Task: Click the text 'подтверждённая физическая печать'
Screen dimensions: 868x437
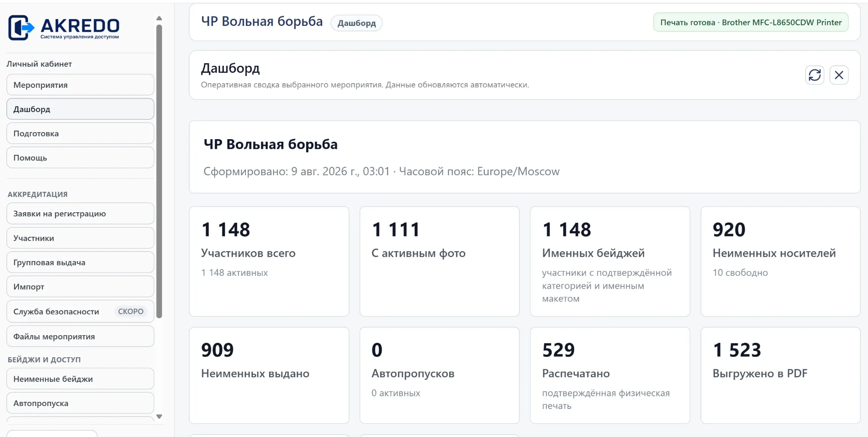Action: [x=606, y=399]
